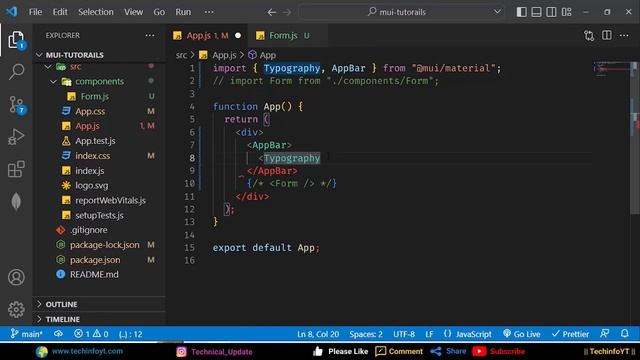
Task: Split the editor right
Action: tap(607, 36)
